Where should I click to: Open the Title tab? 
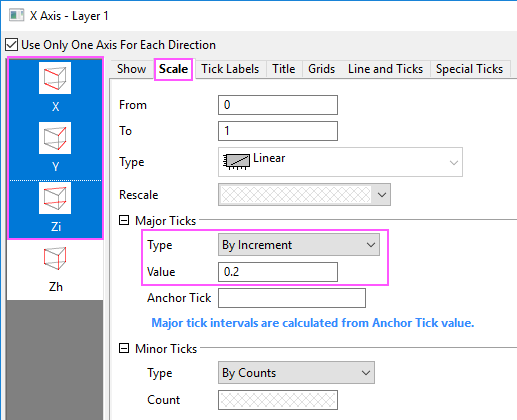pyautogui.click(x=284, y=69)
